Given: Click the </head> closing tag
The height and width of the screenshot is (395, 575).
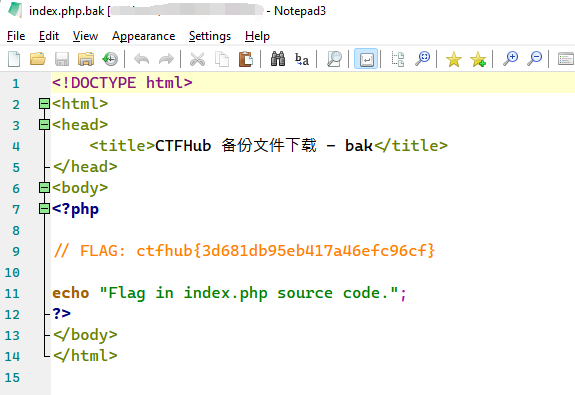Looking at the screenshot, I should pos(85,167).
